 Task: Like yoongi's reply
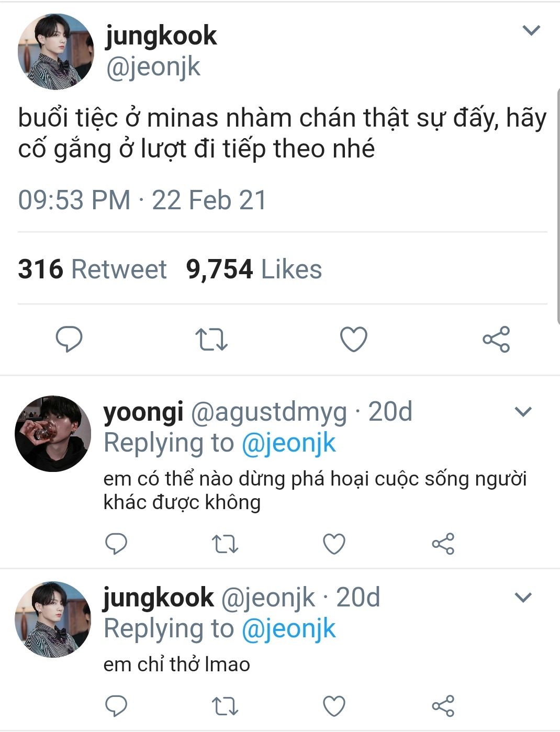tap(334, 544)
